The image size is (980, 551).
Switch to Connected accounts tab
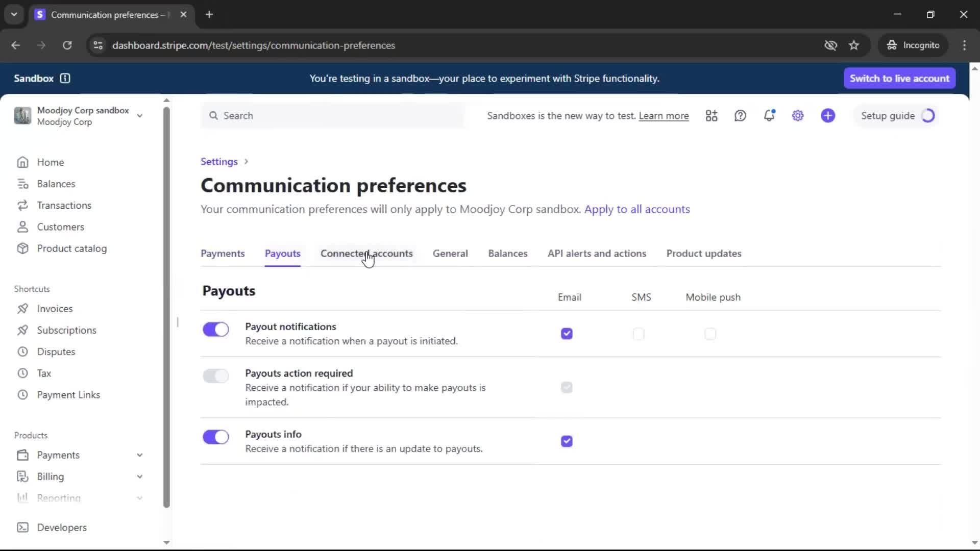pyautogui.click(x=366, y=254)
